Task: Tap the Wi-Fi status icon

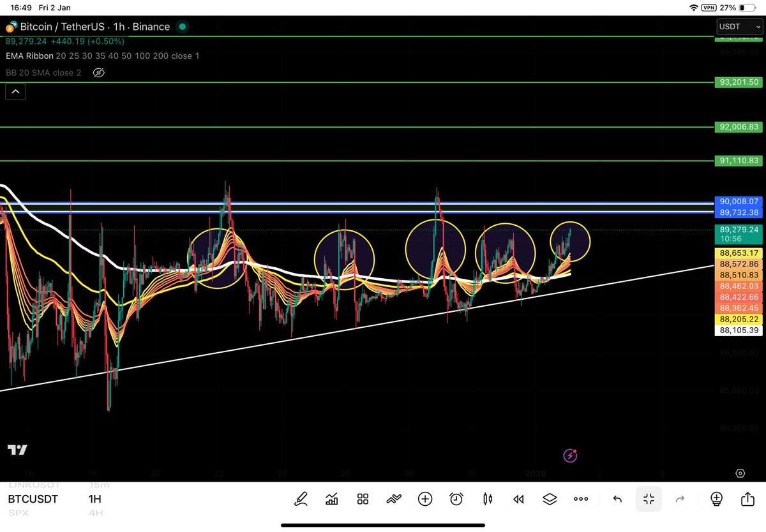Action: tap(695, 8)
